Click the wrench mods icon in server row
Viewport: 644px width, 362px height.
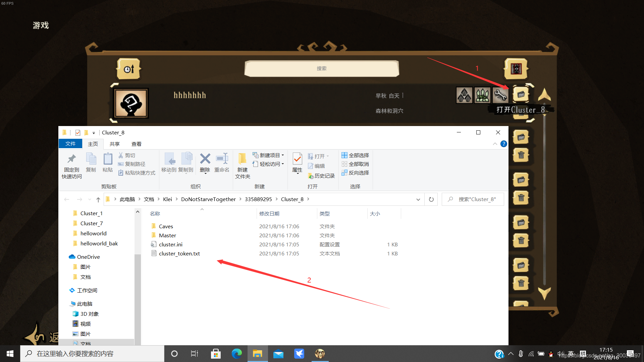point(500,95)
